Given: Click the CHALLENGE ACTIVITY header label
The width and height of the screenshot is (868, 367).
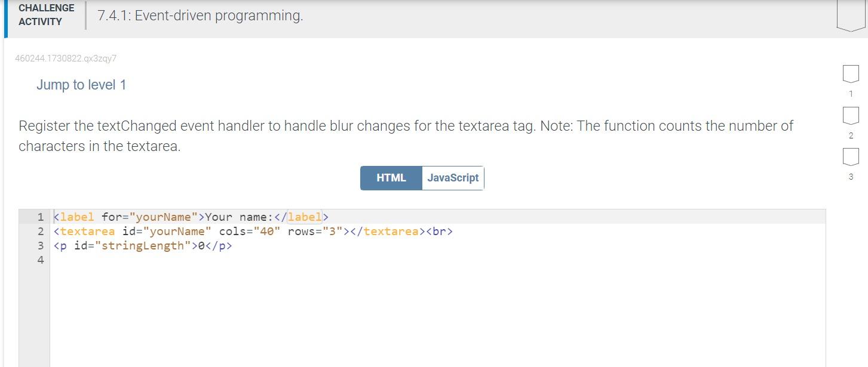Looking at the screenshot, I should (x=46, y=14).
